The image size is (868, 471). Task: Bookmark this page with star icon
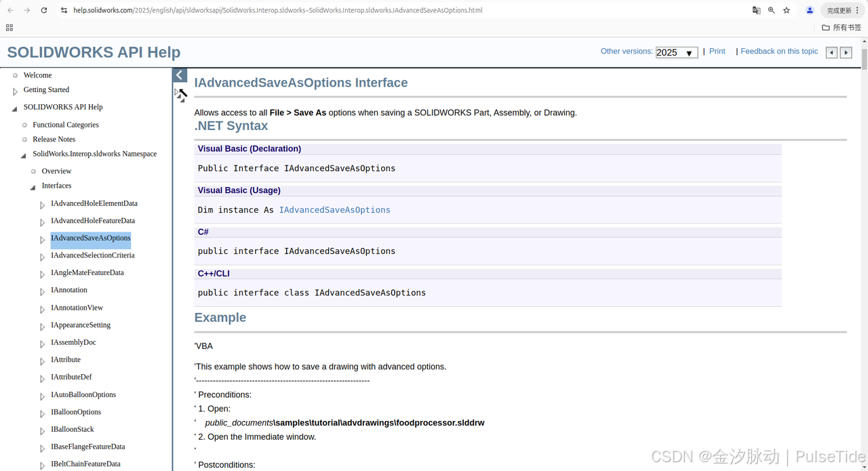point(787,10)
